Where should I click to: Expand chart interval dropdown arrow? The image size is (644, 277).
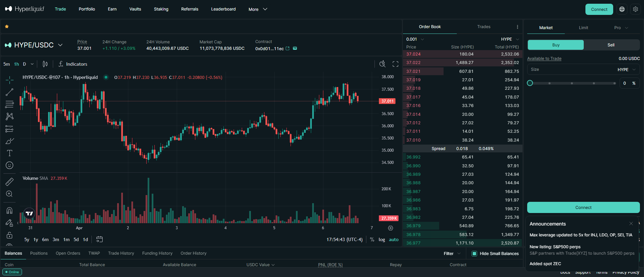pos(32,64)
